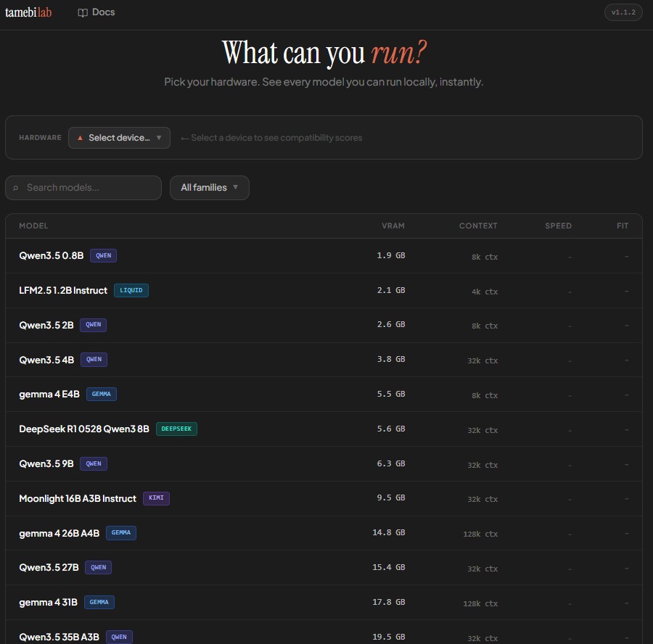This screenshot has height=644, width=653.
Task: Select the gemma 4 31B model row
Action: click(324, 603)
